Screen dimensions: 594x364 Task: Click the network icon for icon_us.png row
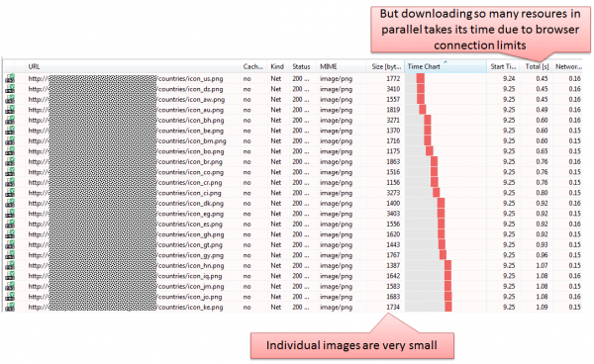(10, 79)
